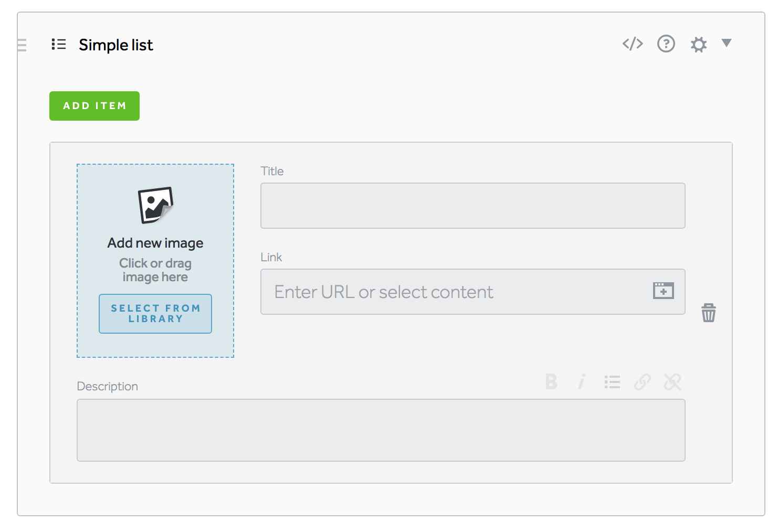
Task: Toggle italic formatting for Description
Action: coord(582,382)
